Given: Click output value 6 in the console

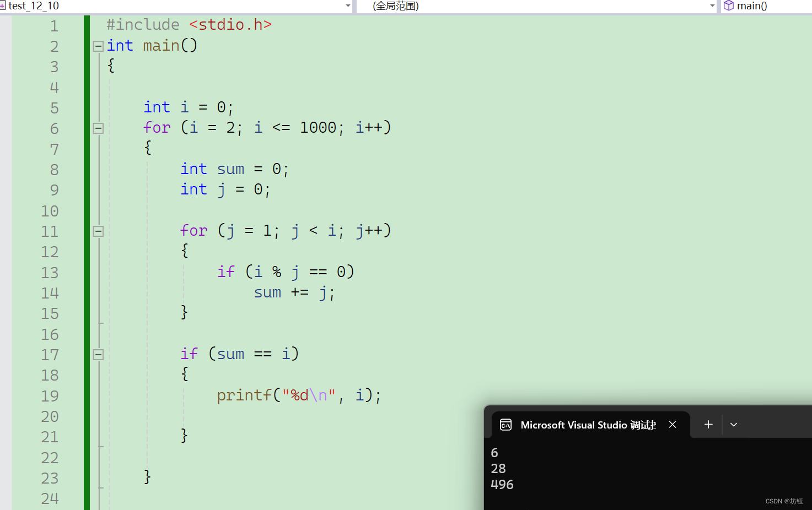Looking at the screenshot, I should click(x=494, y=453).
